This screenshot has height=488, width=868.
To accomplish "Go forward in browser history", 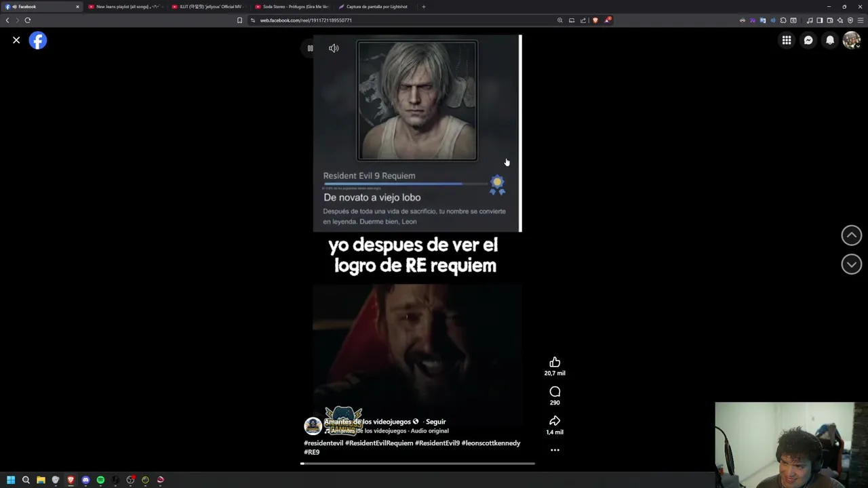I will pos(18,20).
